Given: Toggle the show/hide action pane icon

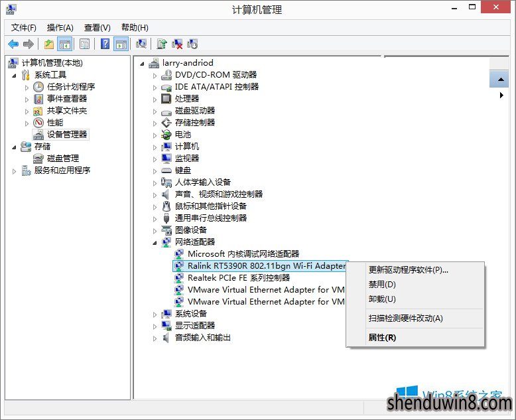Looking at the screenshot, I should coord(121,44).
